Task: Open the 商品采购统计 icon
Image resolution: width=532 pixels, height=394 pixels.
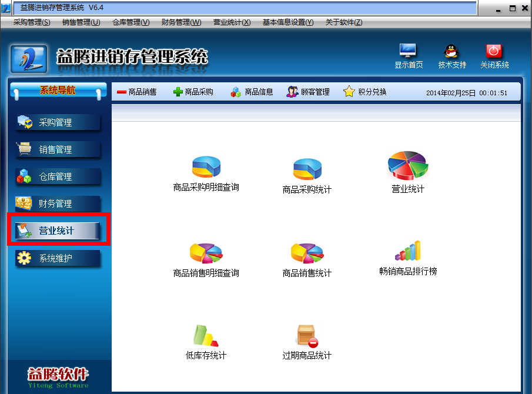Action: pos(307,169)
